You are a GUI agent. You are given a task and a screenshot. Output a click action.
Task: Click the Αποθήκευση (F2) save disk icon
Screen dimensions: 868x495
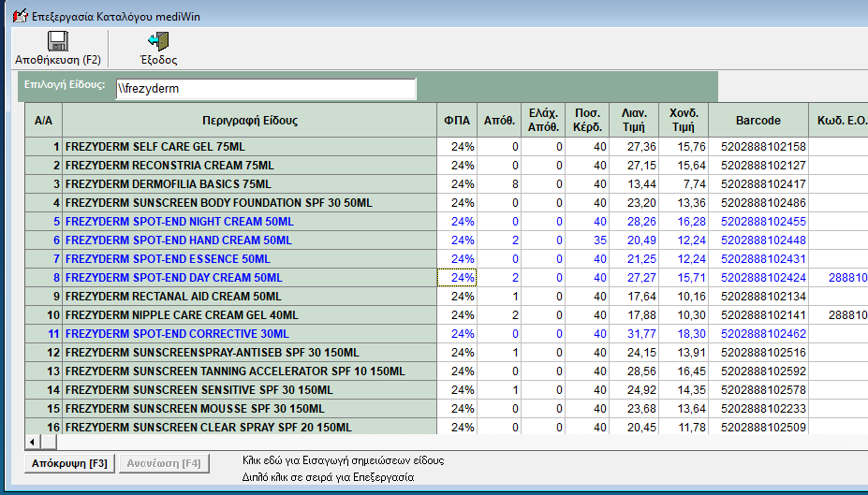(x=57, y=41)
